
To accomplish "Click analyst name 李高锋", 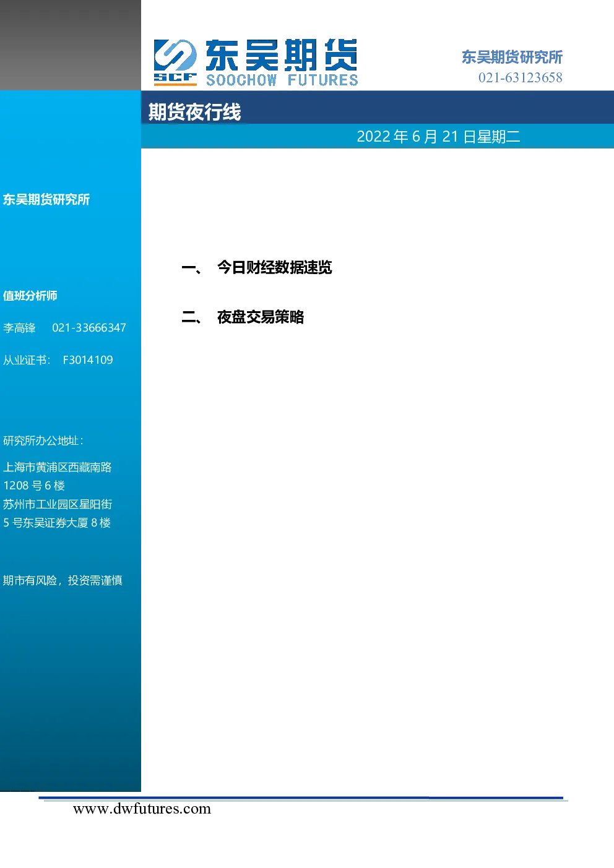I will 19,328.
